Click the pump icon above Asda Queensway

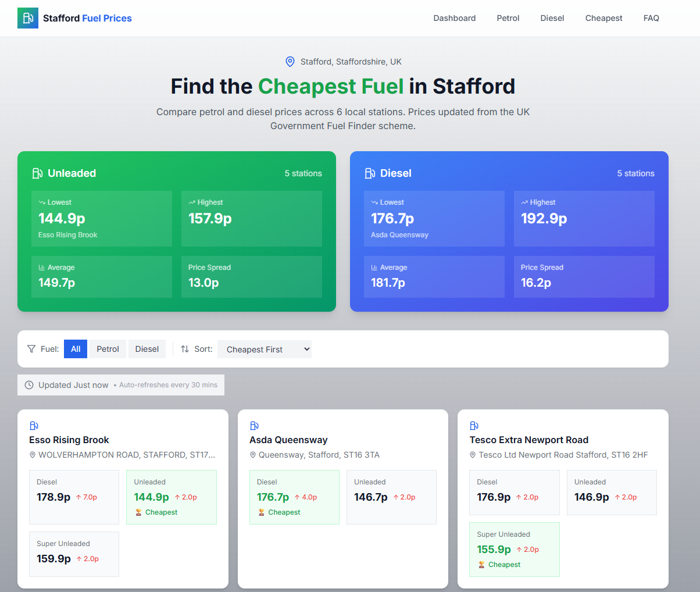pyautogui.click(x=254, y=426)
